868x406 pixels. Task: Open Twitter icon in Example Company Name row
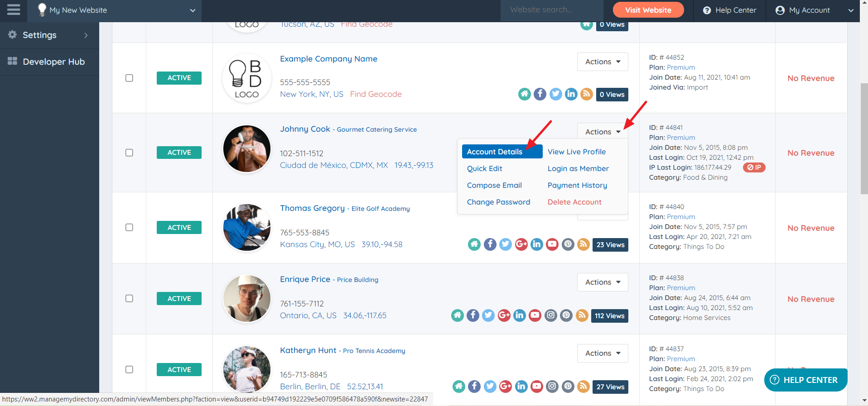(x=556, y=94)
